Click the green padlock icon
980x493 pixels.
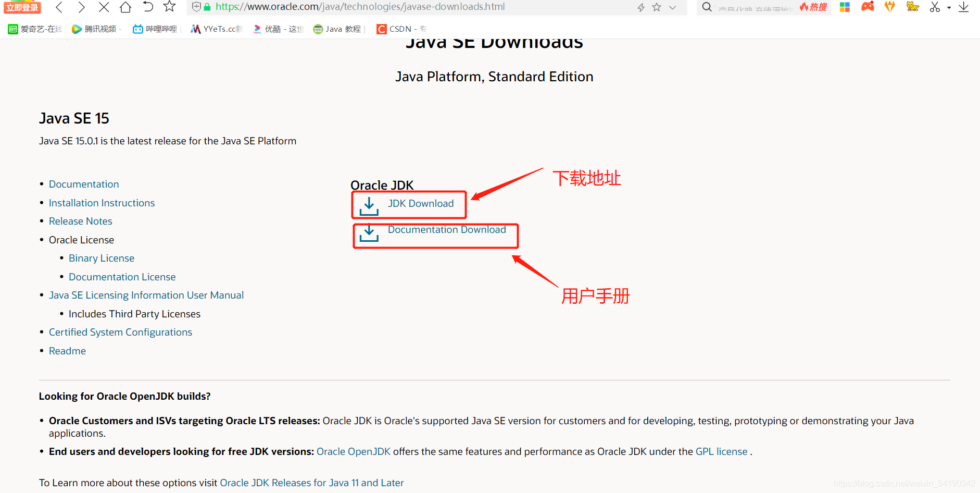207,7
